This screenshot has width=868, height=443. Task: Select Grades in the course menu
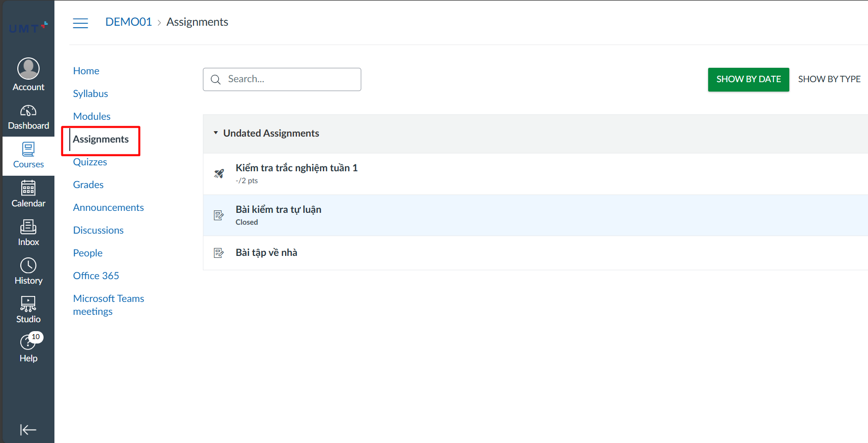[88, 185]
